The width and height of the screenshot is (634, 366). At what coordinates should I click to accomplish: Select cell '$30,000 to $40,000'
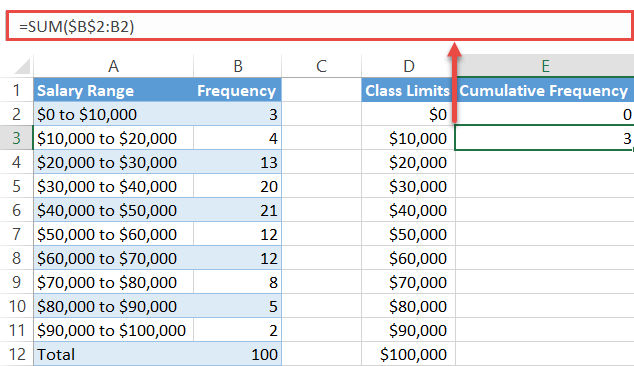pos(114,186)
